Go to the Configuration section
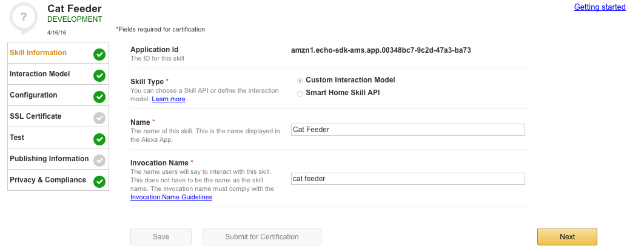The width and height of the screenshot is (644, 249). click(x=33, y=95)
